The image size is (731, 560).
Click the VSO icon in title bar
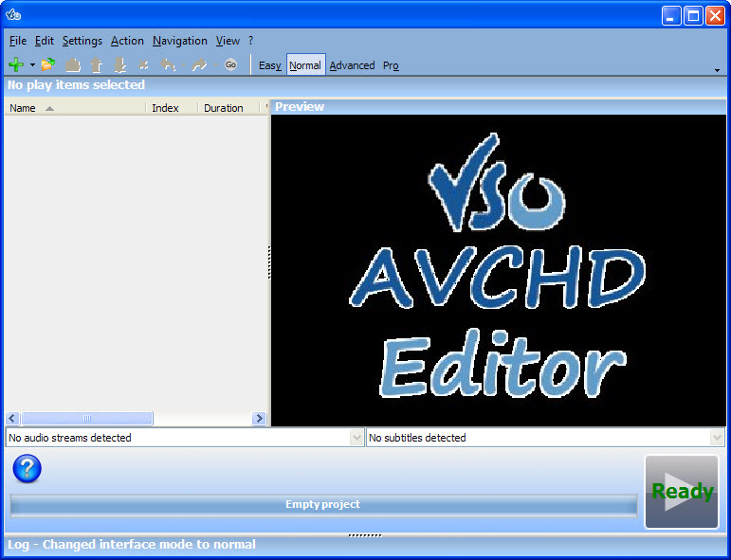click(13, 15)
